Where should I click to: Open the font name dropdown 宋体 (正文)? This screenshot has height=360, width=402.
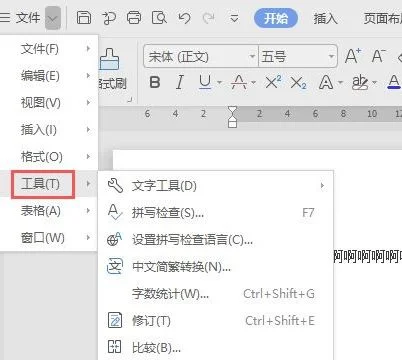201,56
